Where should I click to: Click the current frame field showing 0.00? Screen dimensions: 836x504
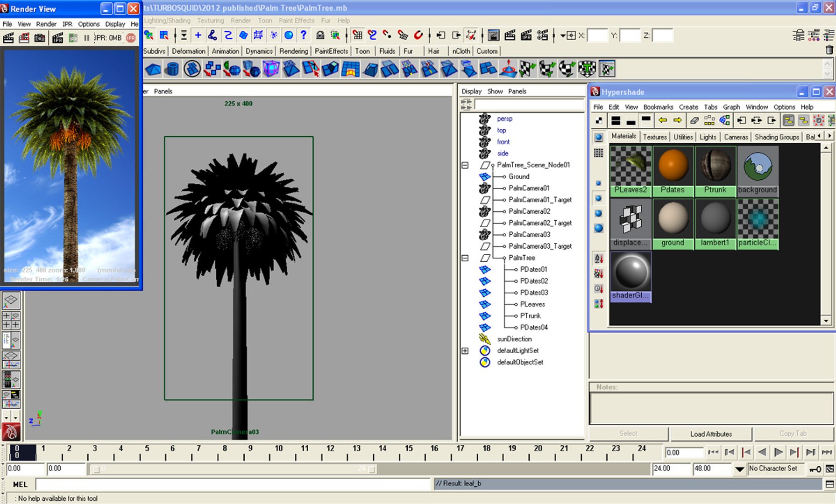click(x=684, y=453)
